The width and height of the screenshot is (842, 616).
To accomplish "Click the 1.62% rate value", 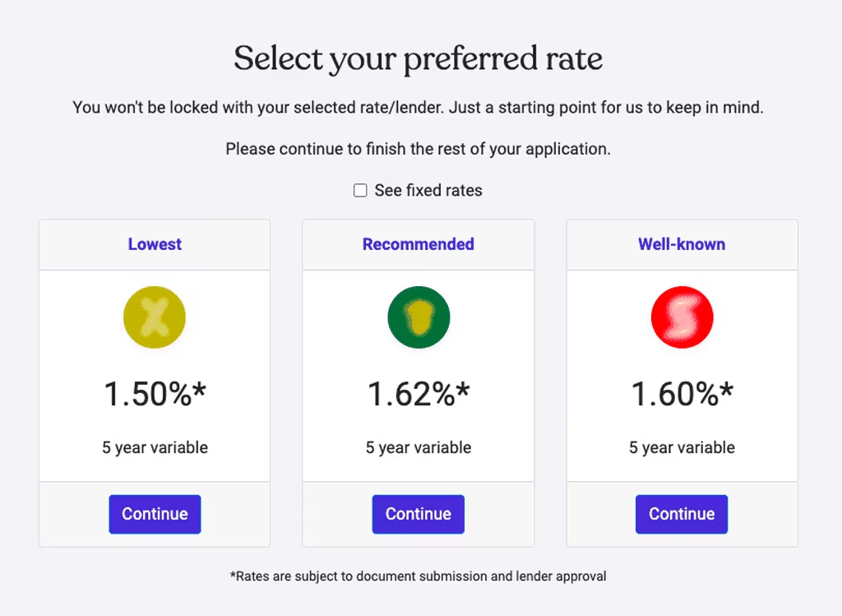I will (x=419, y=394).
